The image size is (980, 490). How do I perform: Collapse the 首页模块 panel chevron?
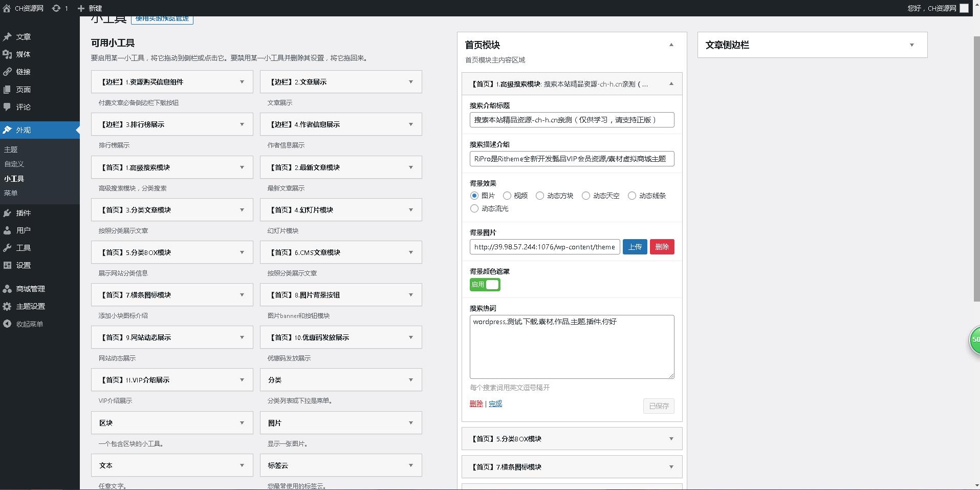[671, 45]
